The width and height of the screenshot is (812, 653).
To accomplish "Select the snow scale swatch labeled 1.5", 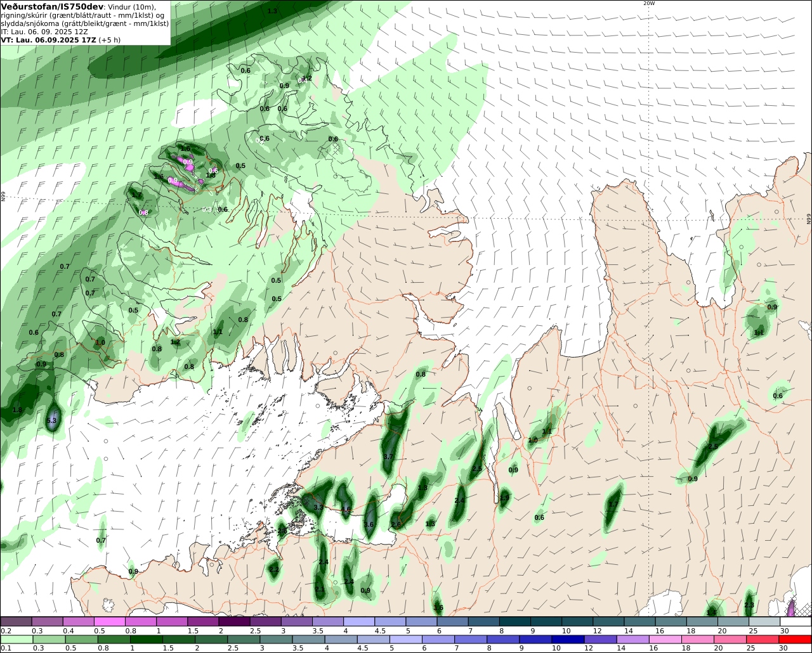I will click(203, 622).
